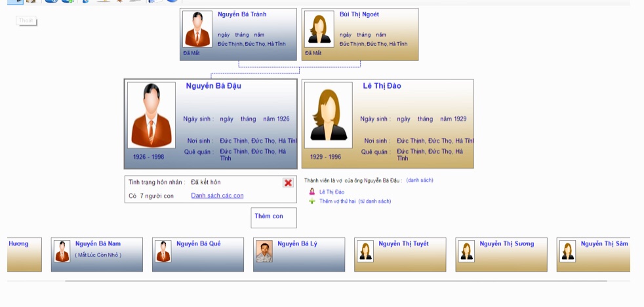Screen dimensions: 644x307
Task: Click the pink person icon beside Lê Thị Đào
Action: click(312, 192)
